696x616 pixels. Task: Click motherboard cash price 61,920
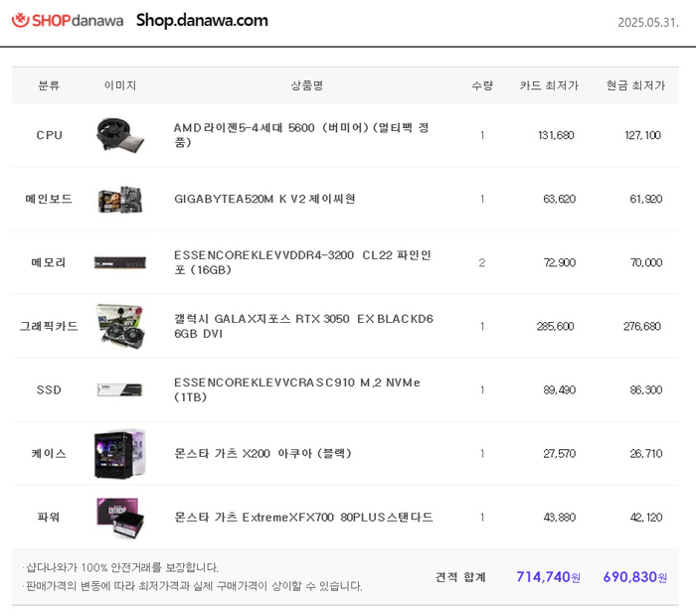pyautogui.click(x=646, y=199)
